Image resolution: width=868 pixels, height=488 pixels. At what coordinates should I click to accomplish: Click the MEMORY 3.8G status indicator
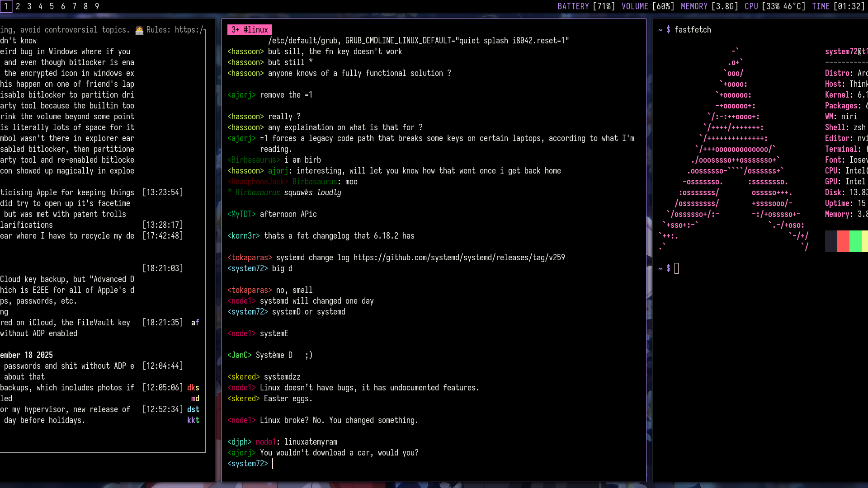709,6
